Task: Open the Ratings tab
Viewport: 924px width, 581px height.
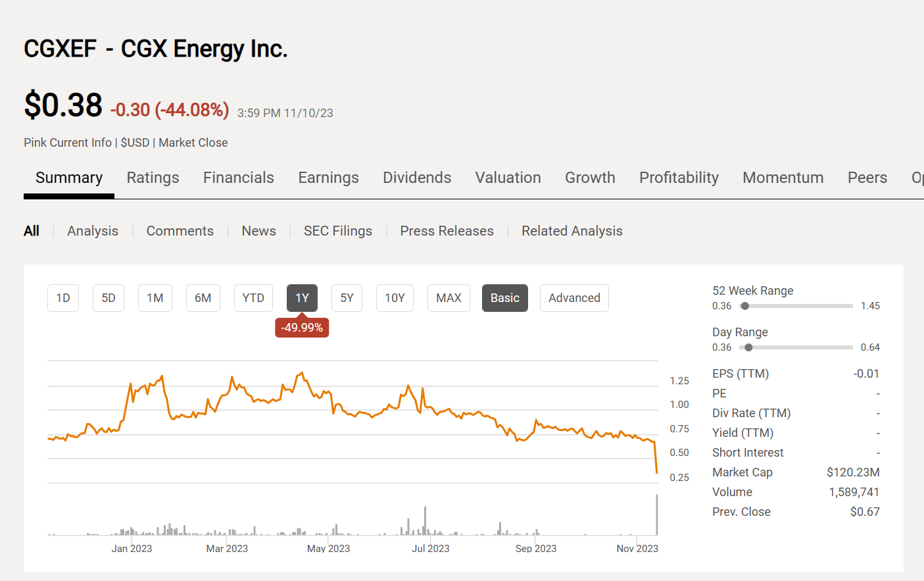Action: coord(153,177)
